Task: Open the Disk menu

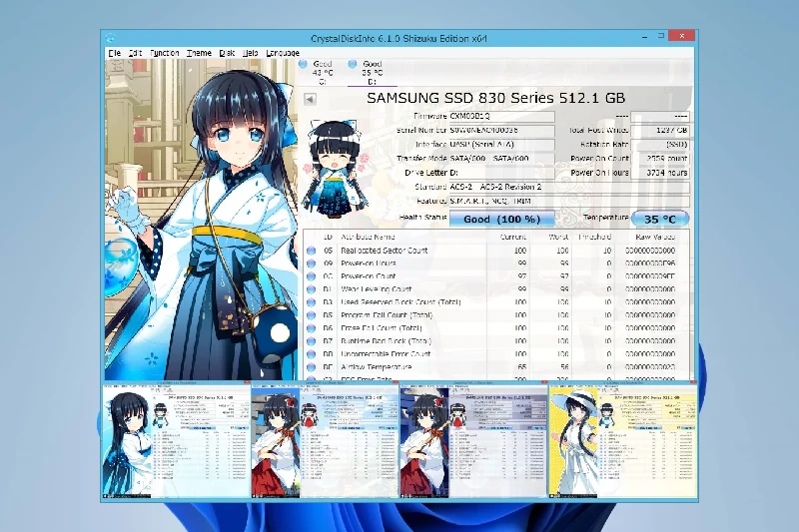Action: tap(227, 53)
